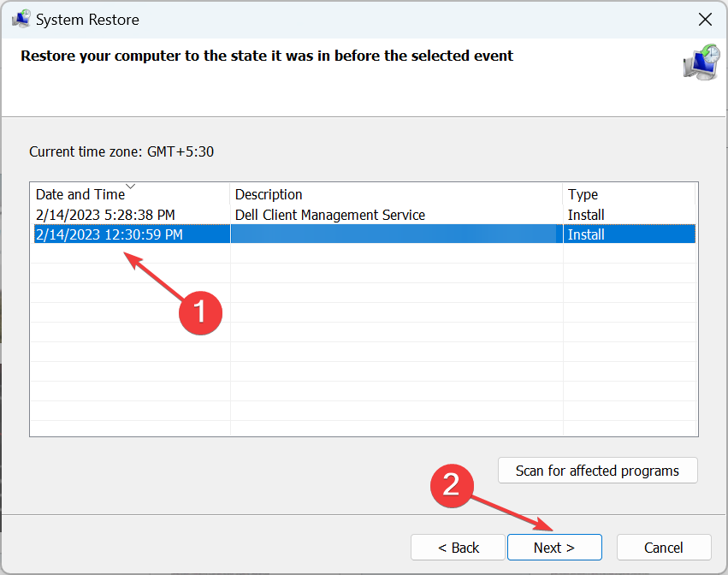Cancel the System Restore wizard
This screenshot has width=728, height=575.
pyautogui.click(x=664, y=548)
